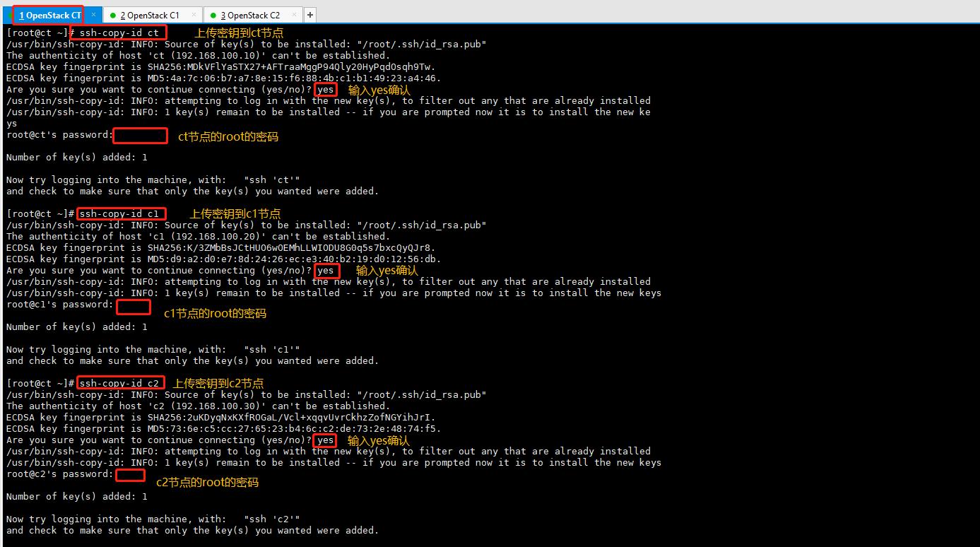
Task: Click the MD5:4a:7c:06:b7 fingerprint line
Action: pos(223,78)
